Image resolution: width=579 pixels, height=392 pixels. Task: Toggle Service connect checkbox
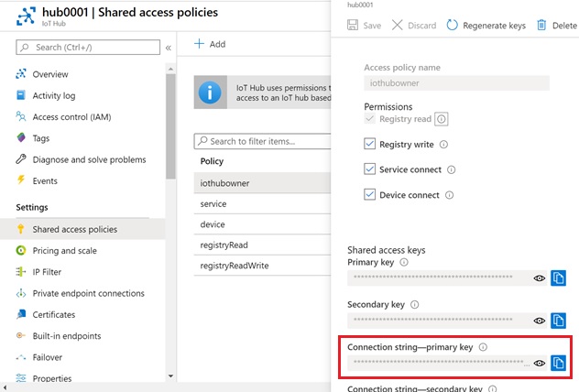tap(369, 169)
